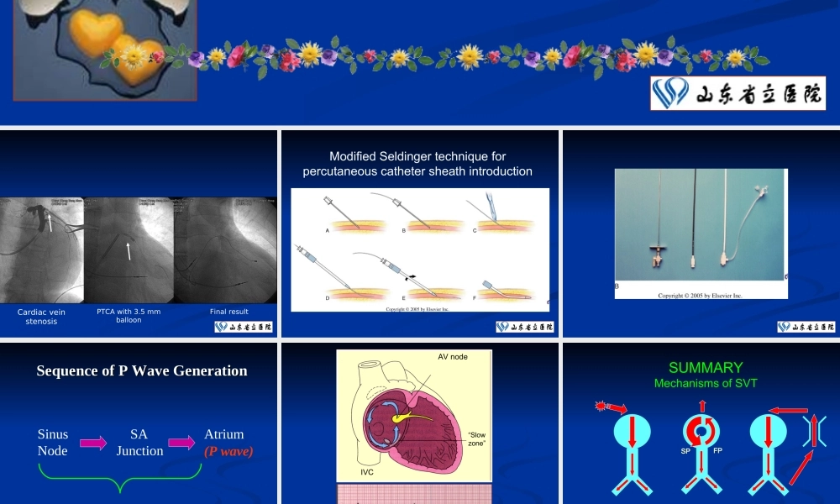Click Elsevier copyright text under catheter photo
Screen dimensions: 840x504
coord(700,295)
